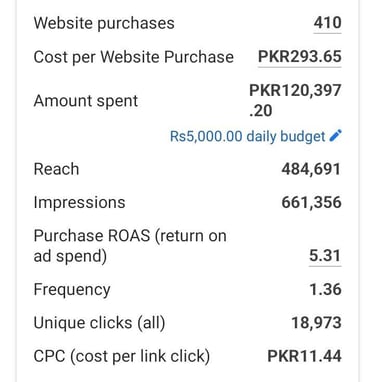Click the PKR120,397.20 amount spent value
The width and height of the screenshot is (375, 382).
tap(295, 100)
